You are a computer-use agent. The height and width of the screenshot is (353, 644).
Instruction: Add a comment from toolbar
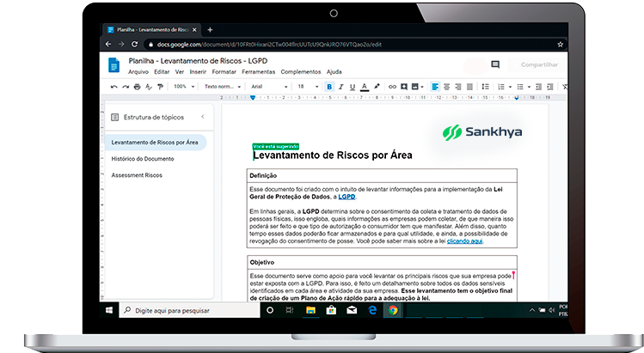(404, 87)
